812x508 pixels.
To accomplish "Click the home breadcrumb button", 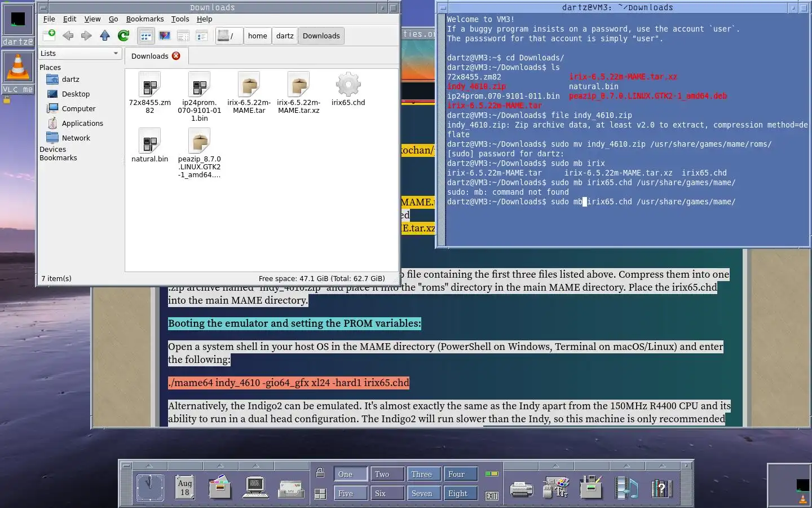I will 257,36.
